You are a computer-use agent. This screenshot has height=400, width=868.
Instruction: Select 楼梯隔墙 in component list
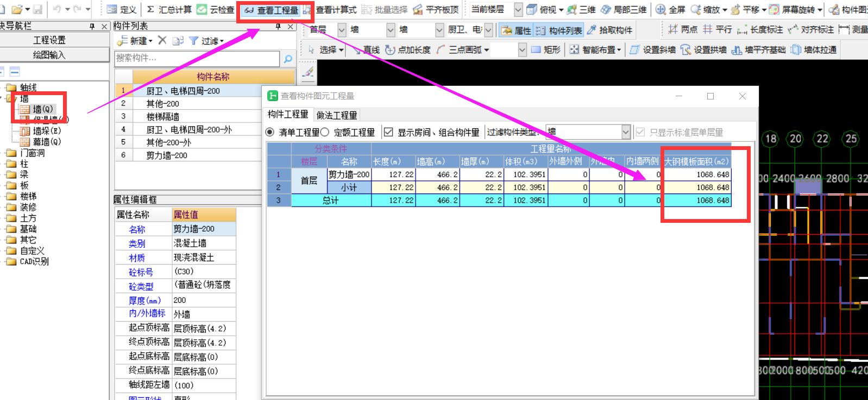point(163,116)
